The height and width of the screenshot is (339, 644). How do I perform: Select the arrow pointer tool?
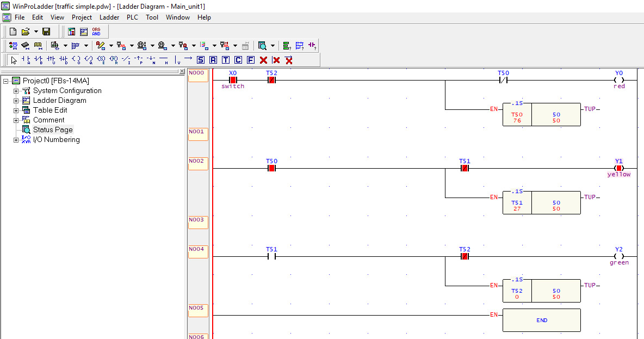click(x=13, y=60)
